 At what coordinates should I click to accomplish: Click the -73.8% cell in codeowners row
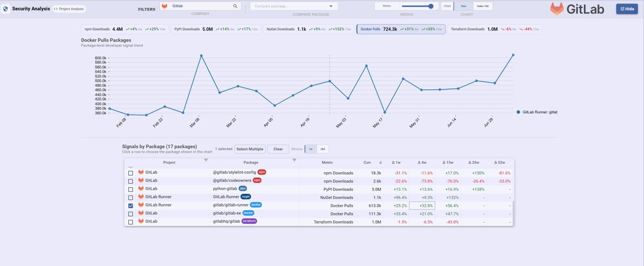tap(426, 181)
